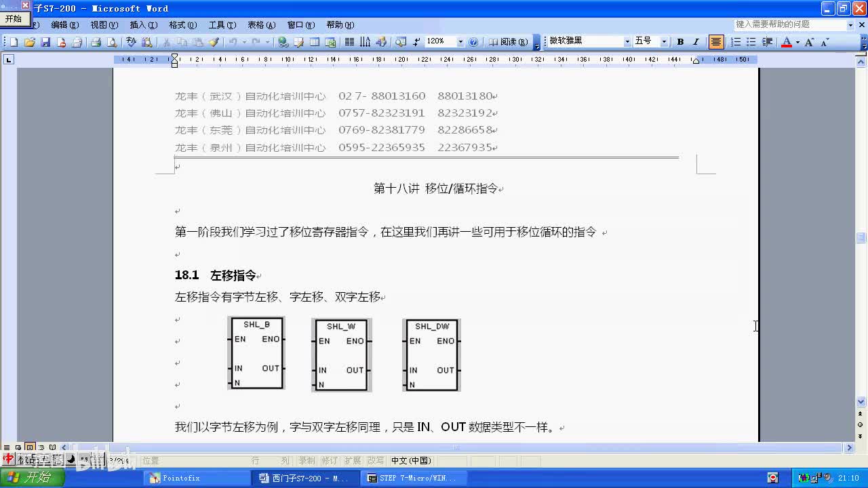868x488 pixels.
Task: Click the heading 18.1 左移指令
Action: click(x=216, y=275)
